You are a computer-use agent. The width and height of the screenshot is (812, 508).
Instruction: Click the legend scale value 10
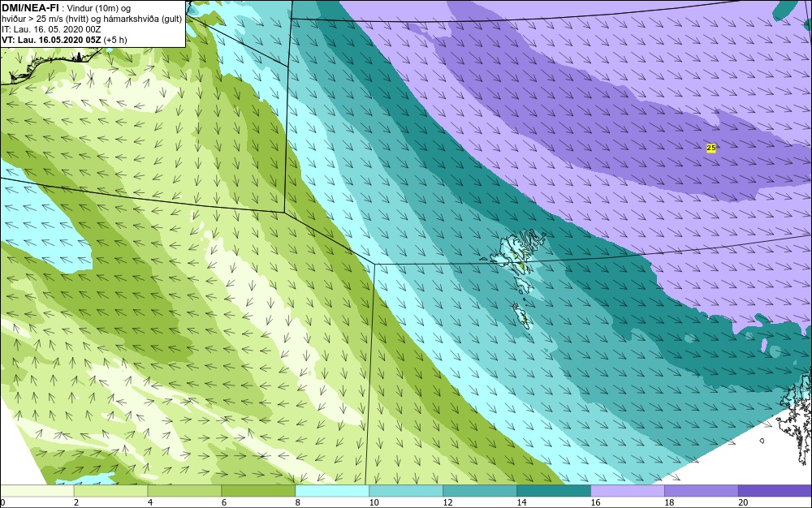pyautogui.click(x=374, y=502)
